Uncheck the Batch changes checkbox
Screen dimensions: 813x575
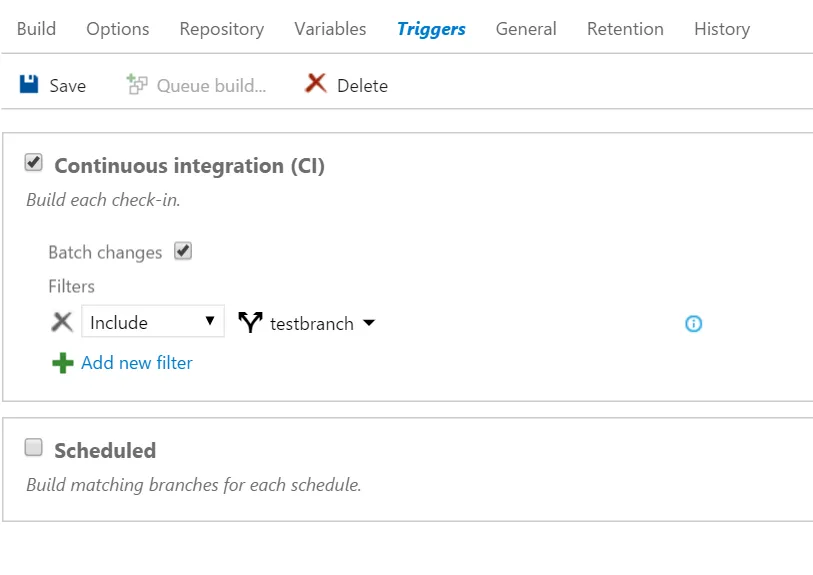(183, 251)
